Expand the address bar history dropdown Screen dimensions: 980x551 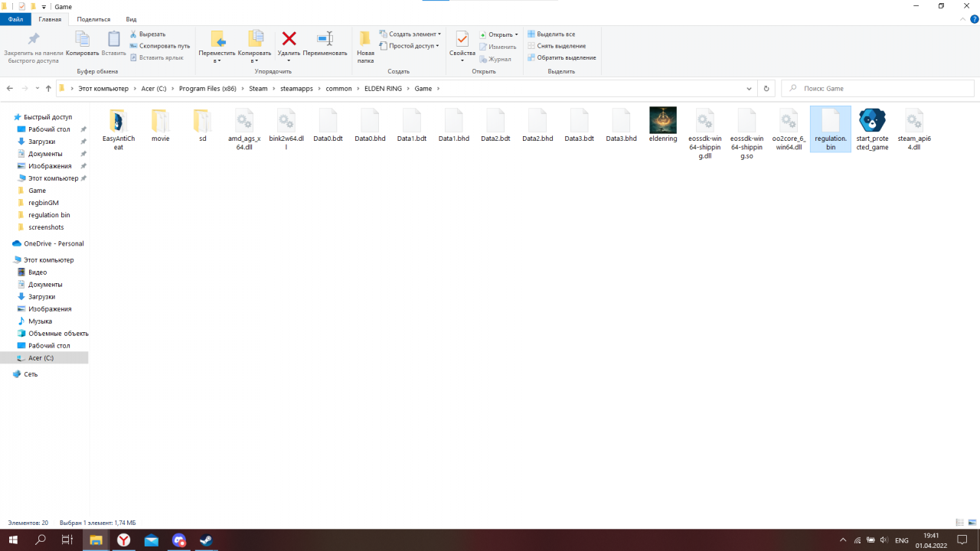pos(749,89)
